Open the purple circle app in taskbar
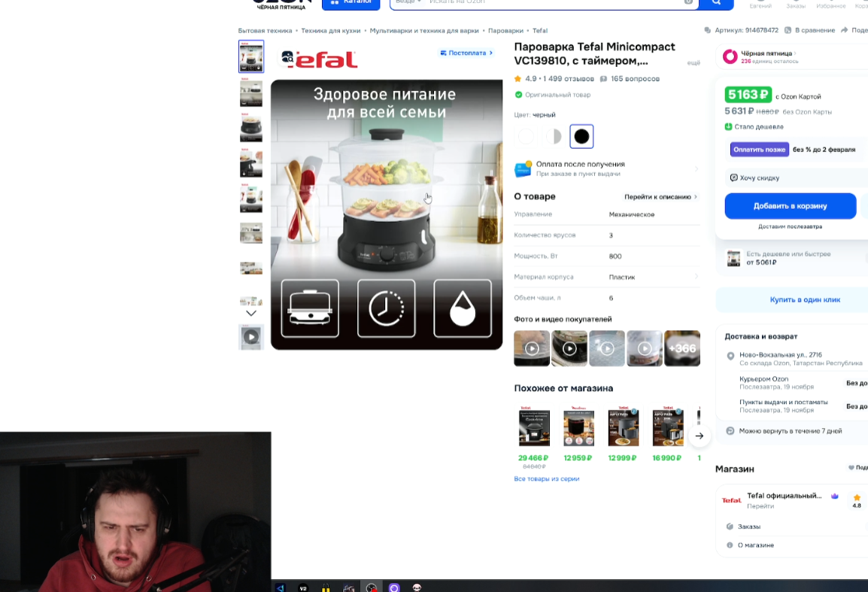Screen dimensions: 868x592 [393, 587]
